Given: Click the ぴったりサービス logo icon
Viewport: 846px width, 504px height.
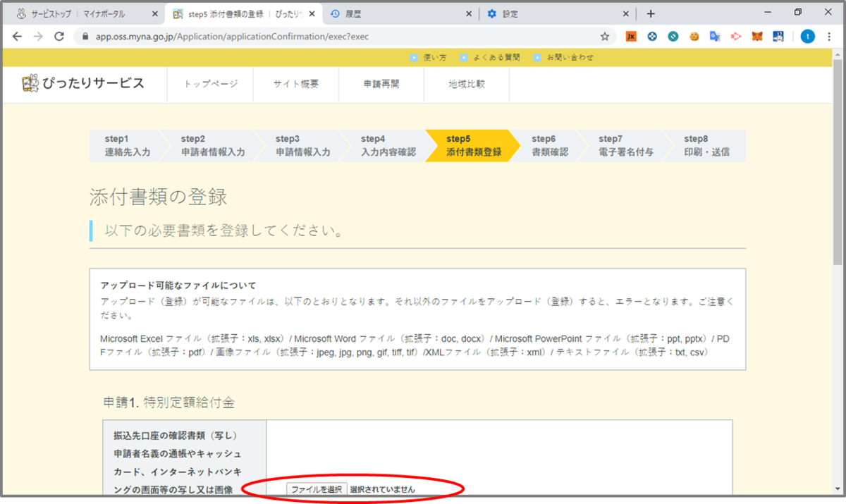Looking at the screenshot, I should [30, 82].
